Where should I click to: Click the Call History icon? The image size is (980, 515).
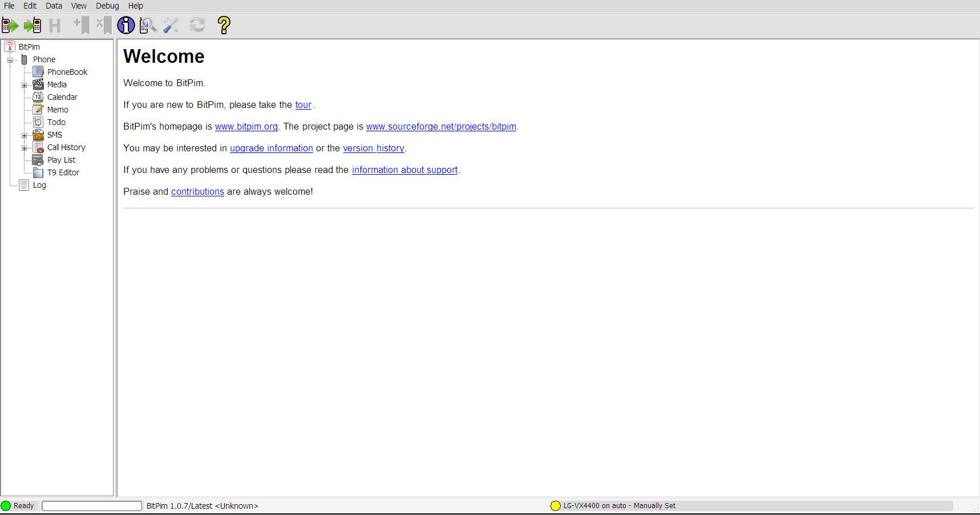[38, 147]
